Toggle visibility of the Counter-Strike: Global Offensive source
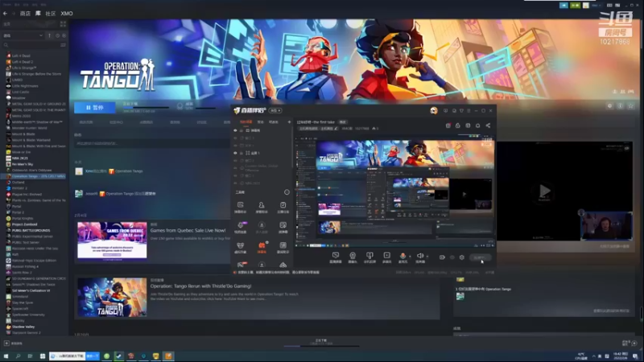The width and height of the screenshot is (644, 362). 235,168
